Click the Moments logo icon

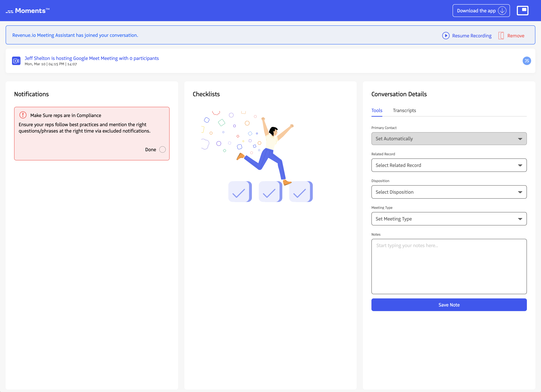pyautogui.click(x=10, y=11)
